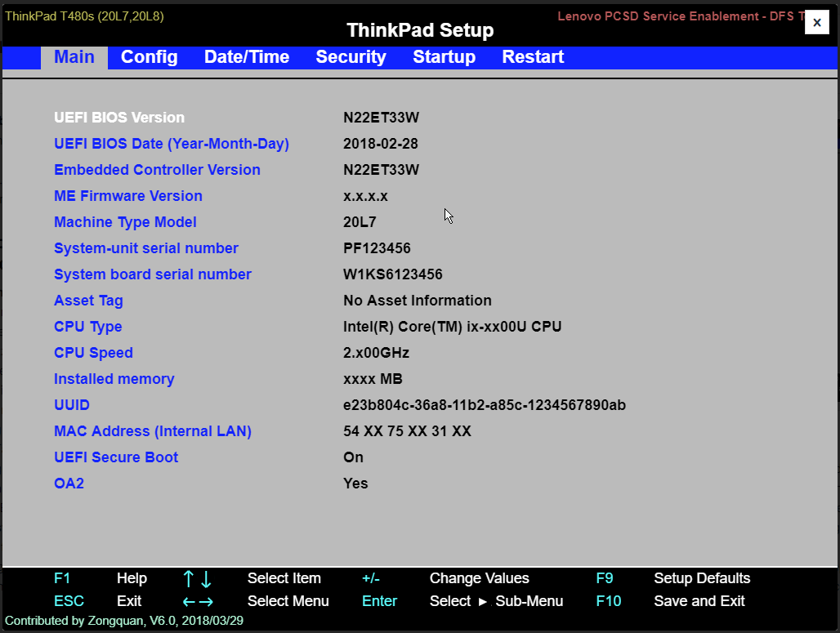Image resolution: width=840 pixels, height=633 pixels.
Task: Click the +/- Change Values key
Action: tap(371, 578)
